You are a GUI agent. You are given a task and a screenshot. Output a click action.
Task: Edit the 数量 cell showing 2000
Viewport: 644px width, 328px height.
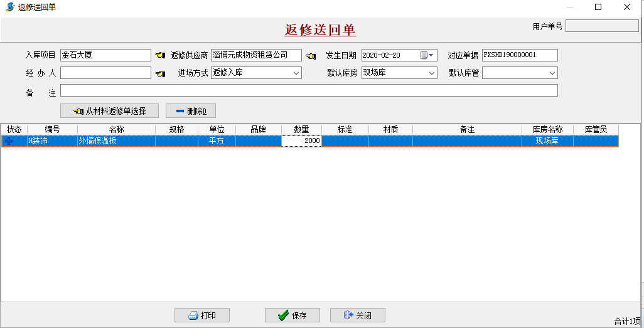coord(301,142)
